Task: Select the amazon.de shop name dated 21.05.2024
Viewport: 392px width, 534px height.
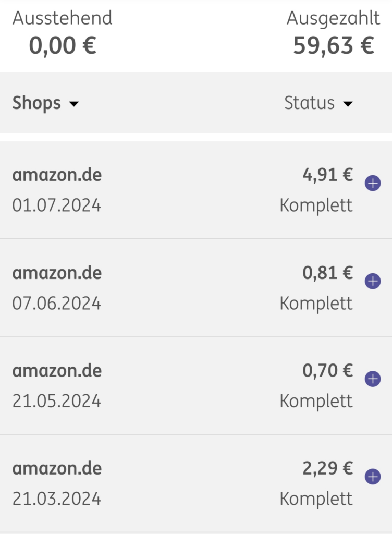Action: click(57, 371)
